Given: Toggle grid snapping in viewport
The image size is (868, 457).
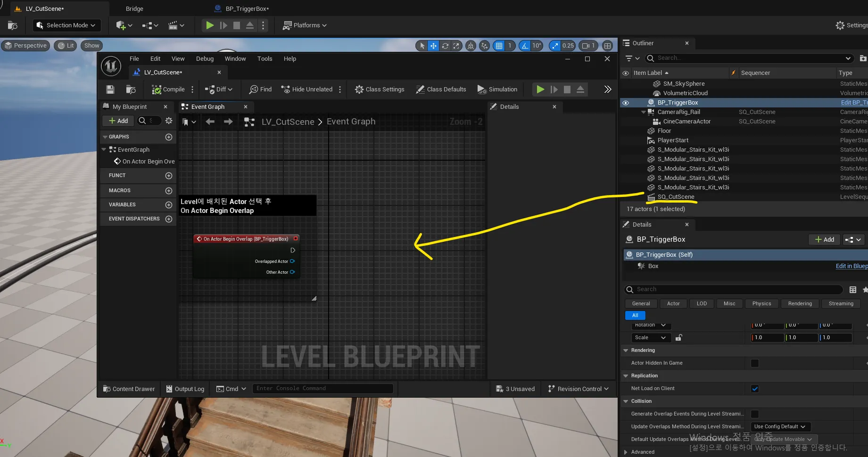Looking at the screenshot, I should coord(499,46).
